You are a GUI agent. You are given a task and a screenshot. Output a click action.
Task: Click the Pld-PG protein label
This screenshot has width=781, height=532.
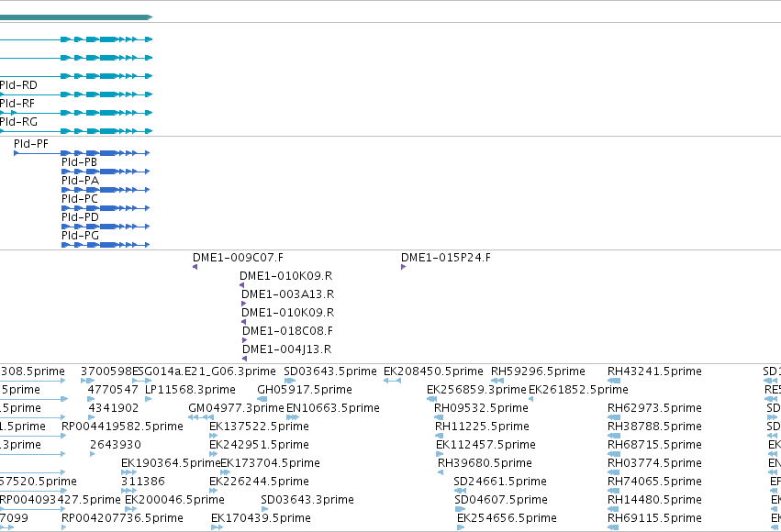coord(80,236)
